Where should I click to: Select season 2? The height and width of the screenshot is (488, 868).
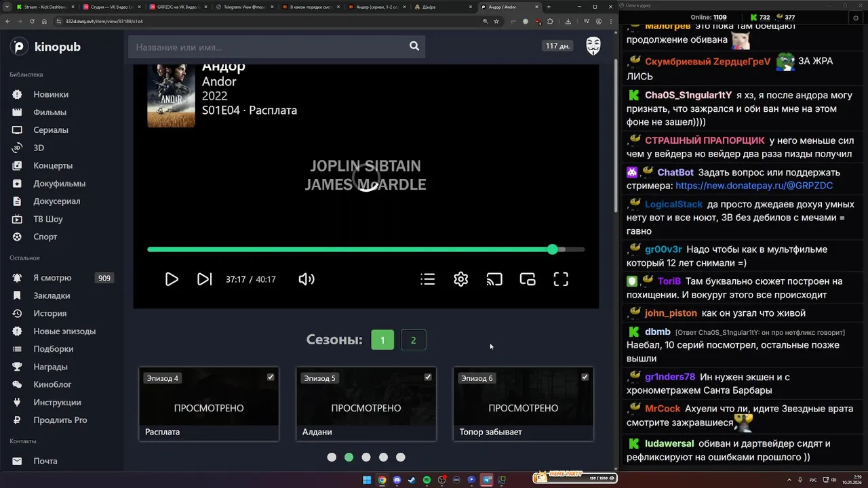(414, 340)
